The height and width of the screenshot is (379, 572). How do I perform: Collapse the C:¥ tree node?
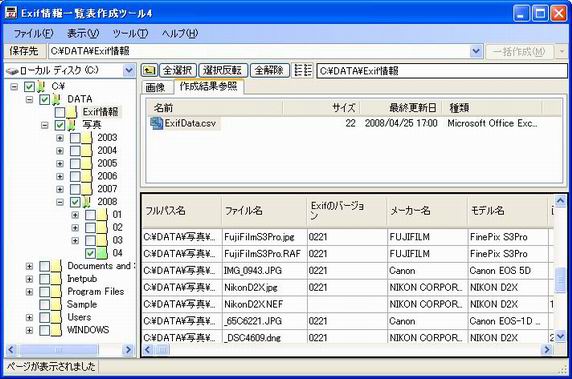(x=14, y=87)
